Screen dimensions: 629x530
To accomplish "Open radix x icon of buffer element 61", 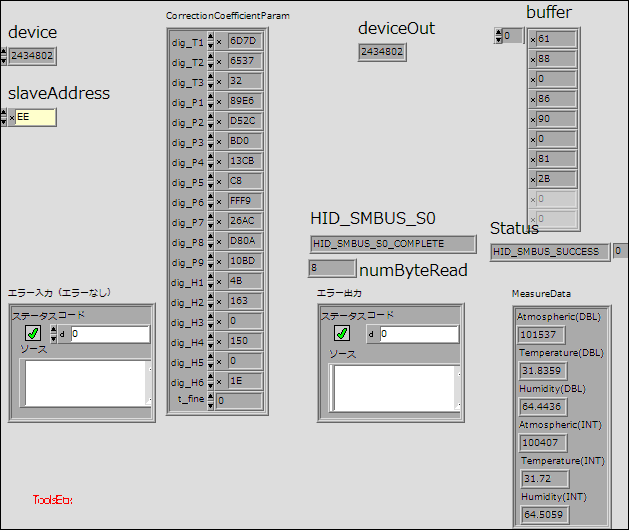I will [533, 40].
